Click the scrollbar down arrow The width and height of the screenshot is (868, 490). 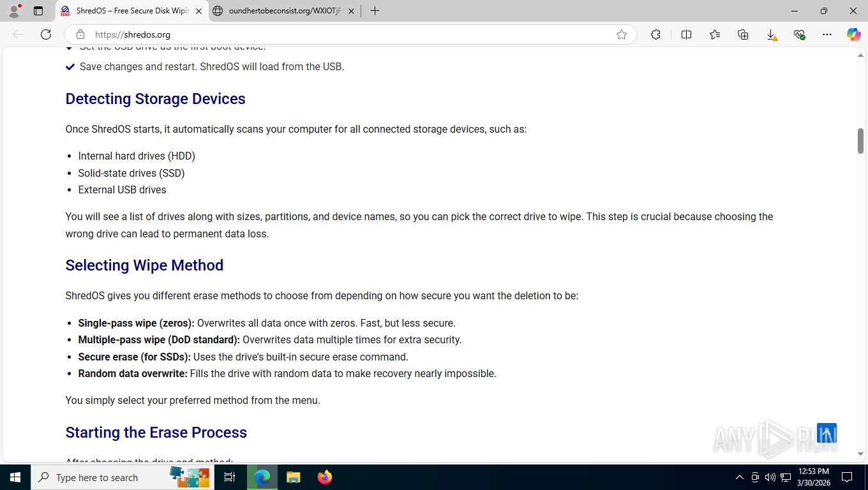[860, 454]
